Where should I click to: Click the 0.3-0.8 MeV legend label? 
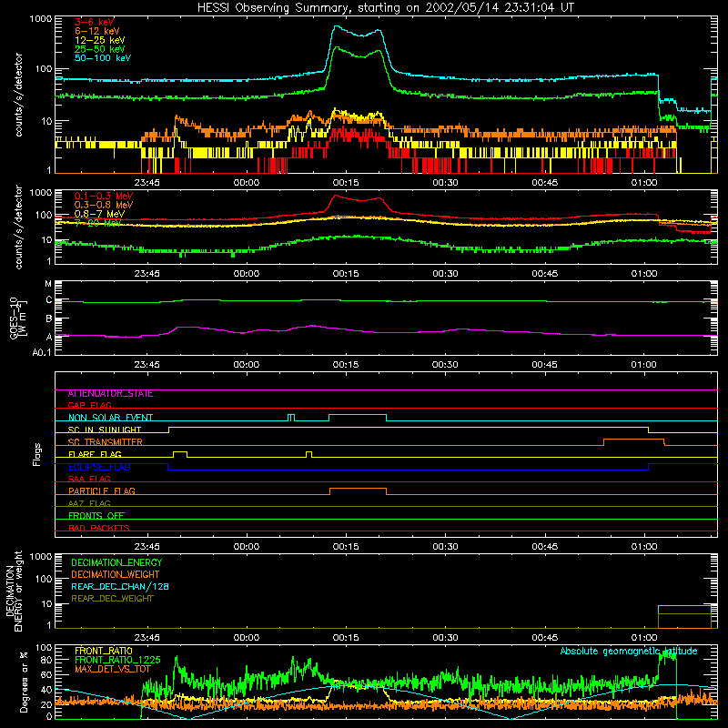coord(104,205)
